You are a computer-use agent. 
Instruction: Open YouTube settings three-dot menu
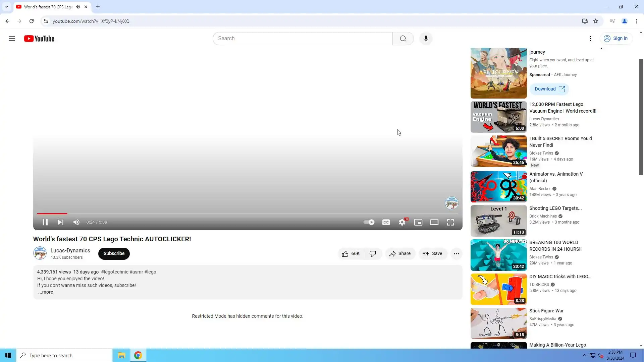pyautogui.click(x=590, y=39)
